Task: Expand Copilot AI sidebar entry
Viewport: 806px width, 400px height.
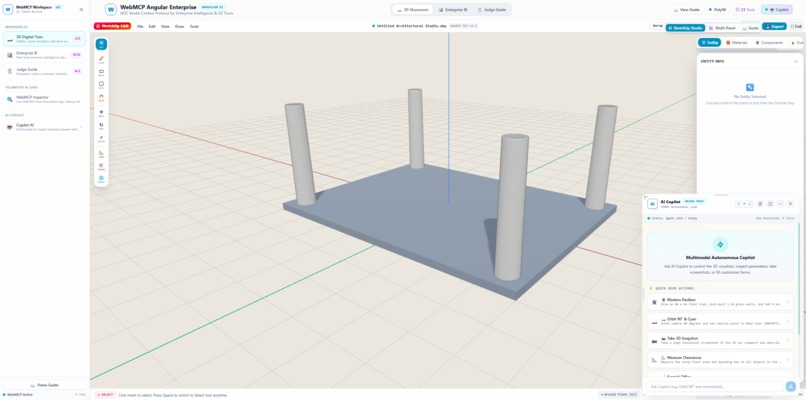Action: 44,127
